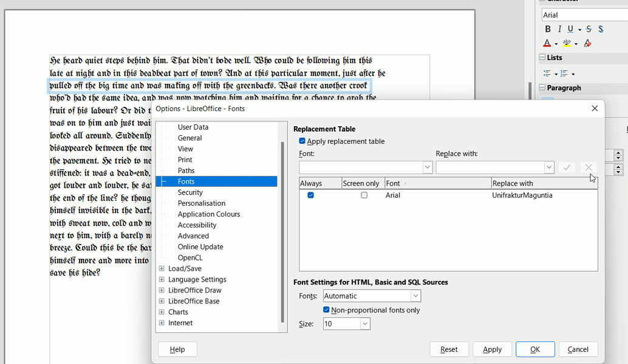
Task: Select Personalisation in the options tree
Action: [x=202, y=203]
